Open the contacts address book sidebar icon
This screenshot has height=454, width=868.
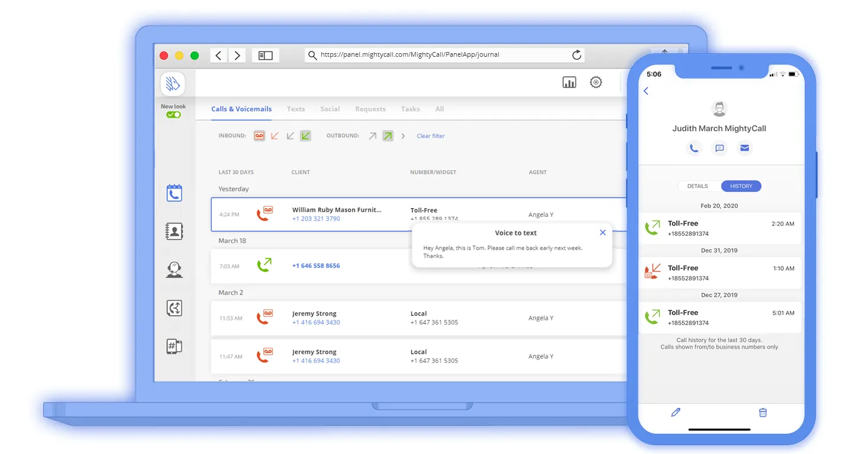pos(174,231)
